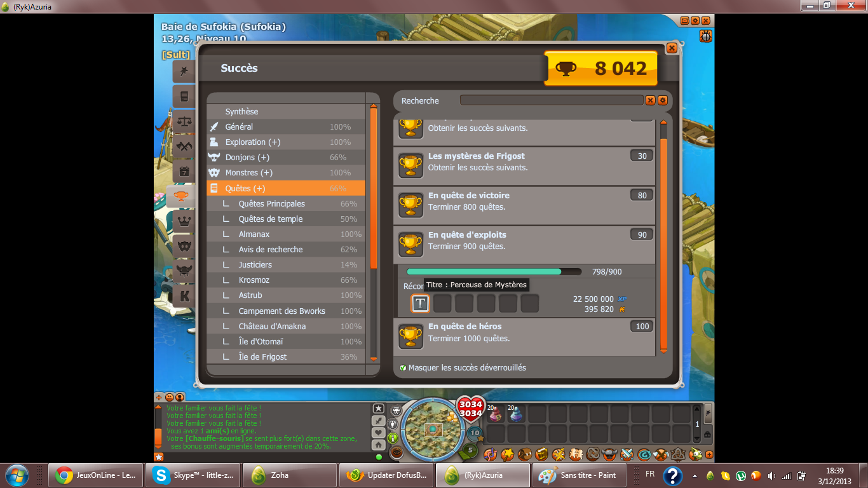Viewport: 868px width, 488px height.
Task: Click the triskelion knot bottom bar icon
Action: [679, 455]
